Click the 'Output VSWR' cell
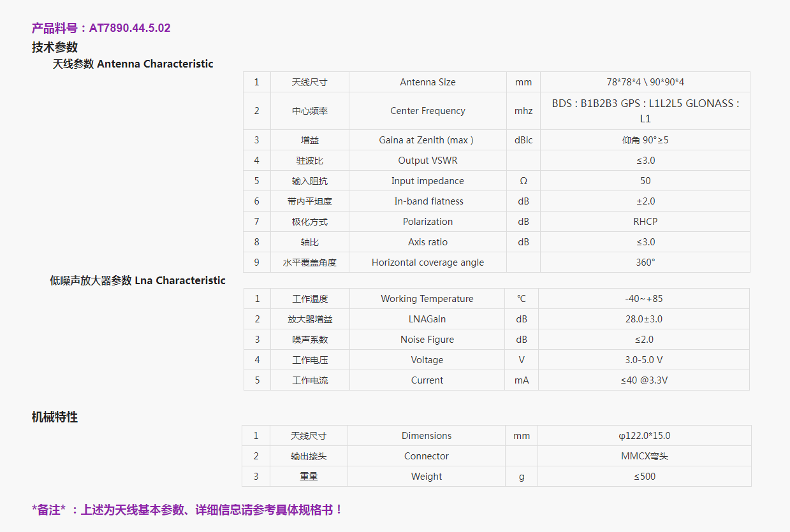Image resolution: width=790 pixels, height=532 pixels. pos(428,161)
